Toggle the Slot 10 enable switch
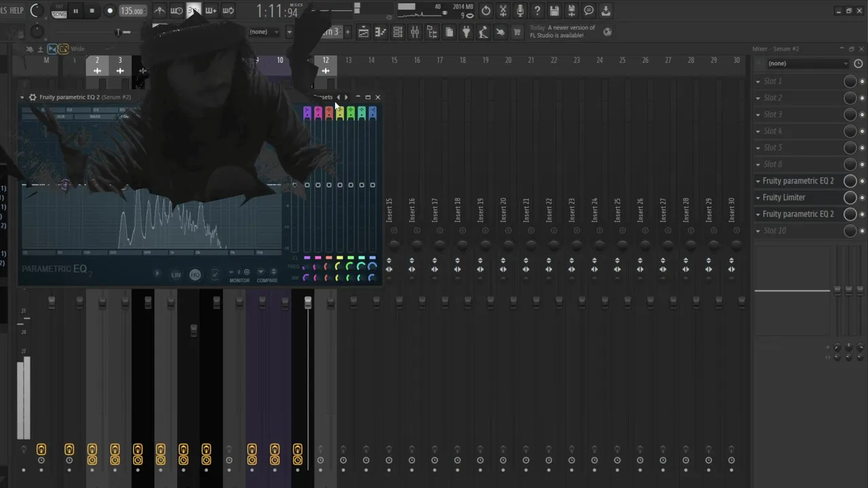 tap(862, 231)
